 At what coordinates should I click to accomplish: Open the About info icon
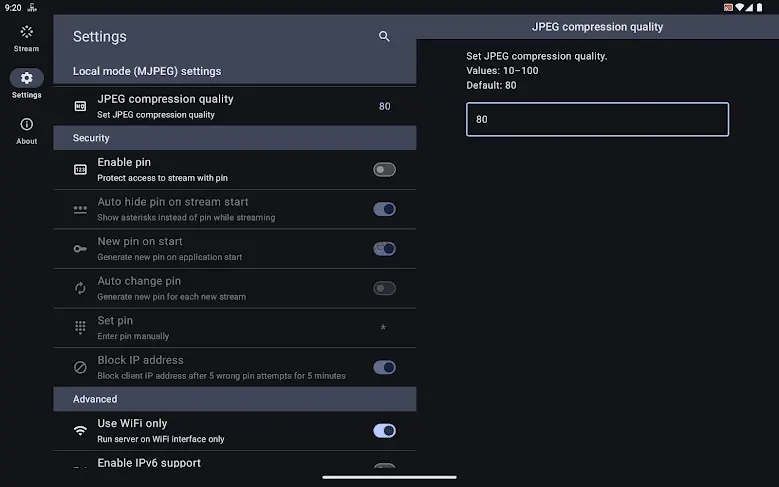pyautogui.click(x=26, y=125)
